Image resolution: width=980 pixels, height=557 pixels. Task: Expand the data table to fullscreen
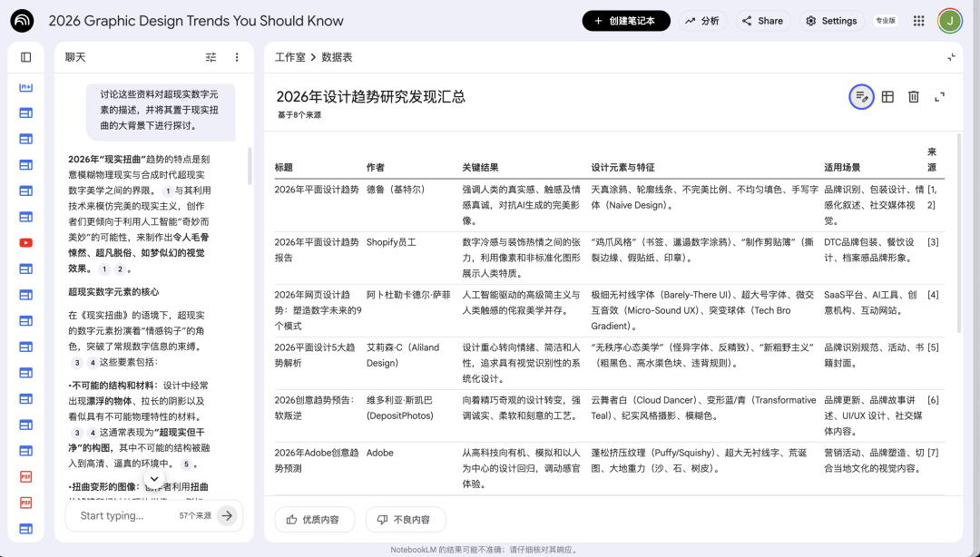940,97
